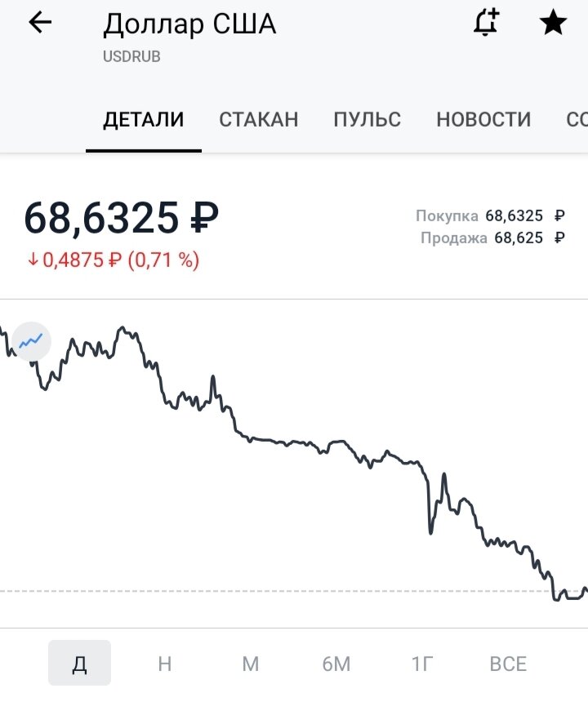Open the ПУЛЬС tab
Image resolution: width=588 pixels, height=702 pixels.
[x=366, y=119]
